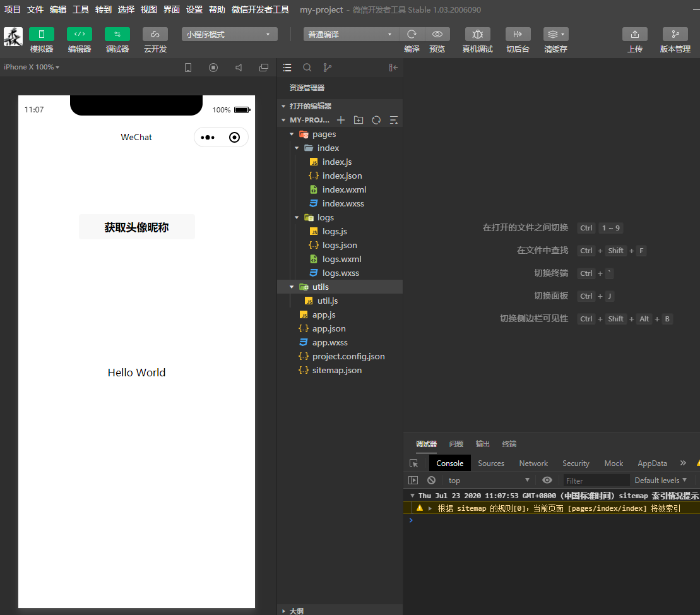Switch to the 输出 panel tab
The width and height of the screenshot is (700, 615).
[x=483, y=443]
